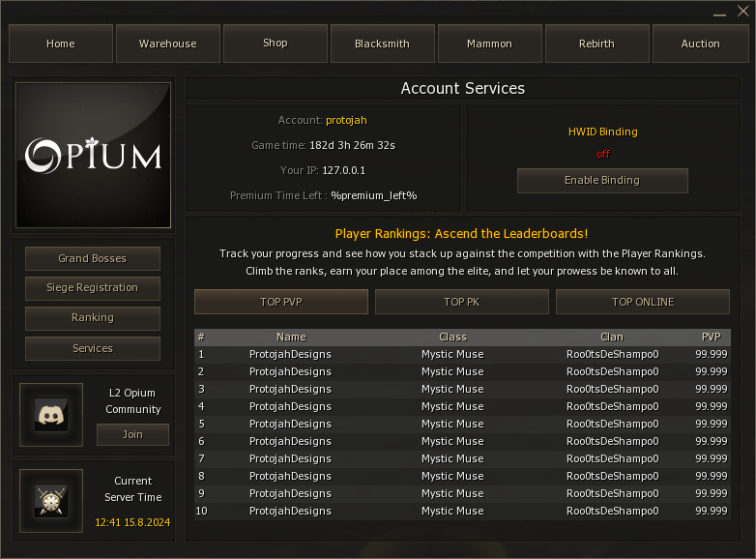Select rank 10 ProtojahDesigns name

click(290, 511)
